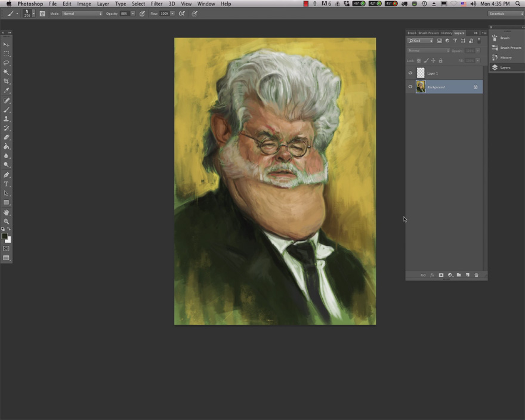Image resolution: width=525 pixels, height=420 pixels.
Task: Hide Layer 1 with eye icon
Action: coord(410,73)
